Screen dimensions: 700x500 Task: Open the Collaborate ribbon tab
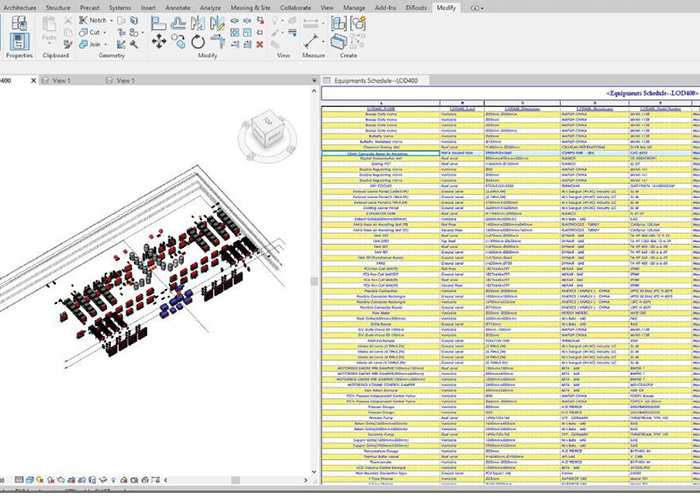coord(295,8)
